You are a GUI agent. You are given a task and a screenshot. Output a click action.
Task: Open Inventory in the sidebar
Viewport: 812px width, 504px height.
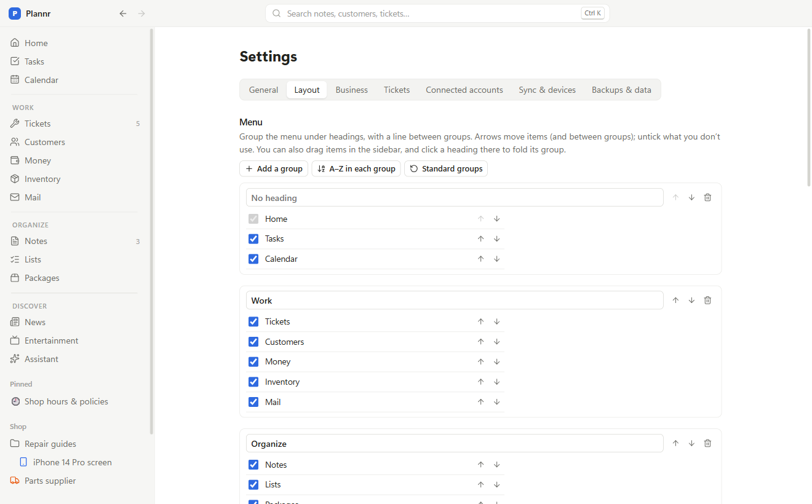coord(74,179)
